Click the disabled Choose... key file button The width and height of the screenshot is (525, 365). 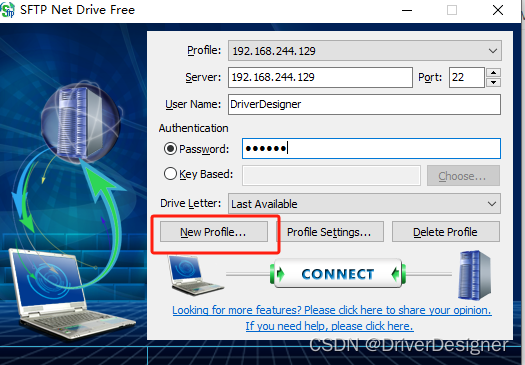click(463, 176)
